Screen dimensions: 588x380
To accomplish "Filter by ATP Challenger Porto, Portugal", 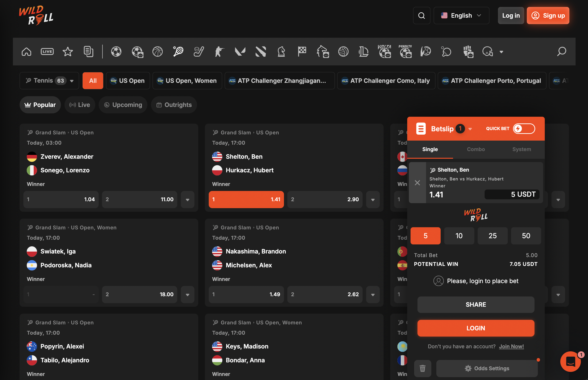I will pyautogui.click(x=492, y=81).
